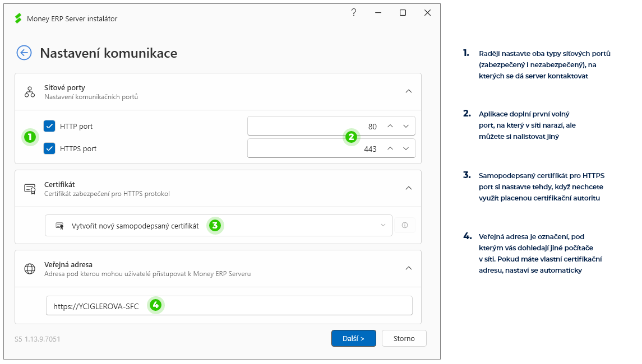Click the Money ERP Server instalátor title

click(72, 19)
